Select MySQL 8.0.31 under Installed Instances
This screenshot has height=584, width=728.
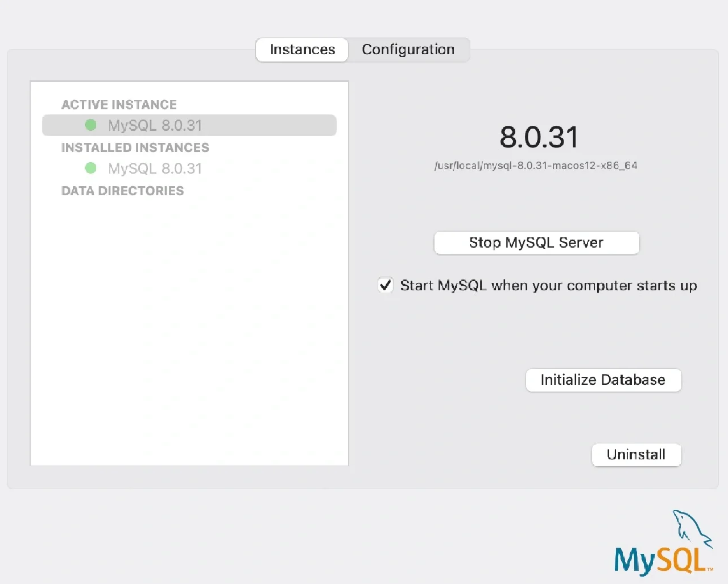pyautogui.click(x=189, y=168)
